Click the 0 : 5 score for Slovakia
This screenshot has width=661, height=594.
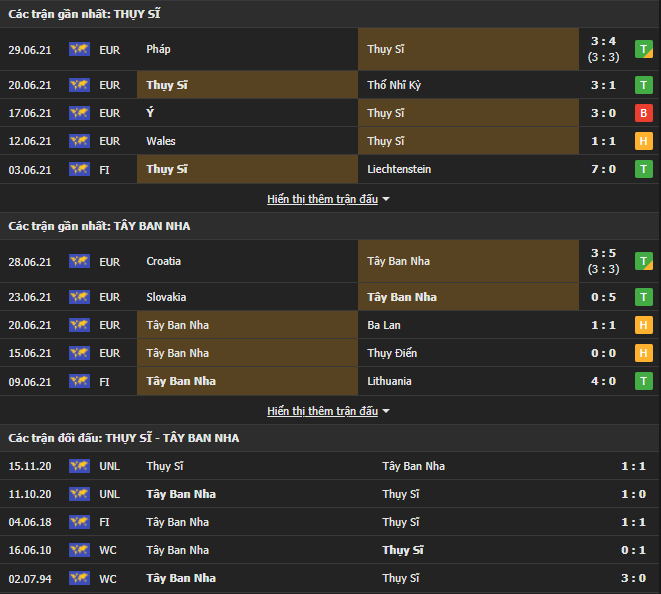603,297
